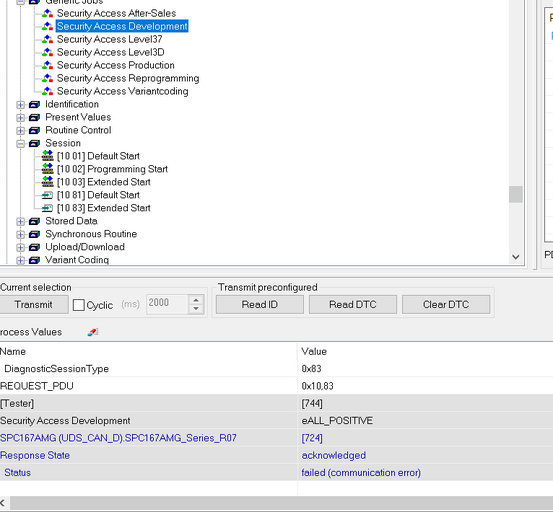Click the Read DTC button
Screen dimensions: 553x512
[x=353, y=304]
